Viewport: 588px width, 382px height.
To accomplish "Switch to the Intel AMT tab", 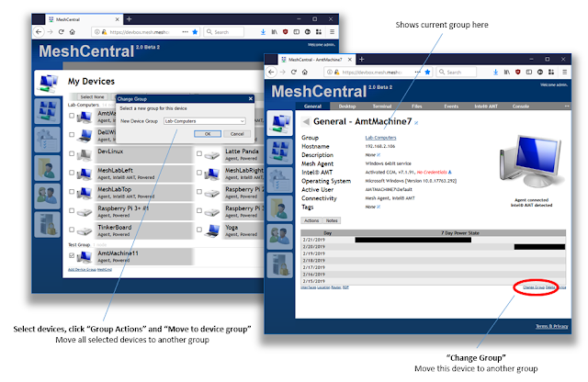I will click(x=486, y=107).
